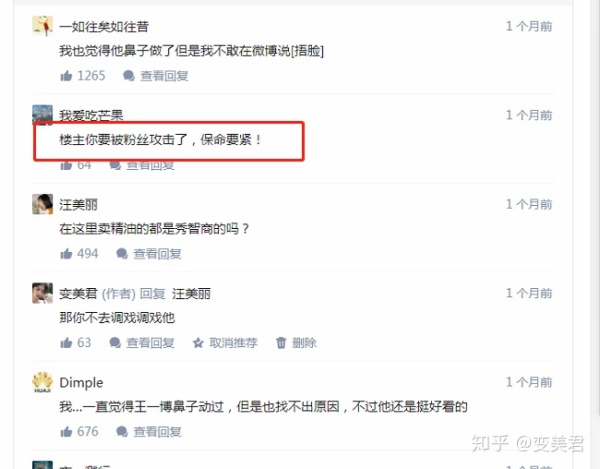Click speech bubble icon under Dimple's comment
The height and width of the screenshot is (469, 600).
pyautogui.click(x=122, y=432)
